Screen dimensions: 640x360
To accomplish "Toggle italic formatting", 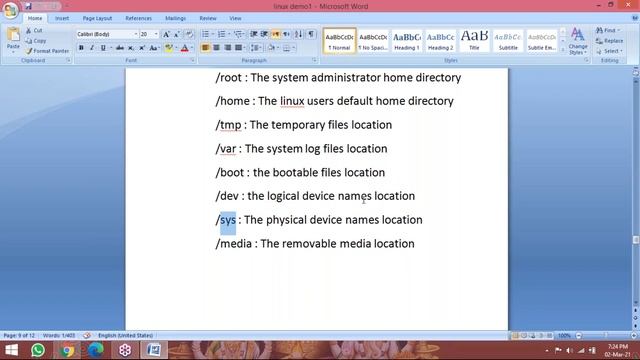I will pos(92,48).
